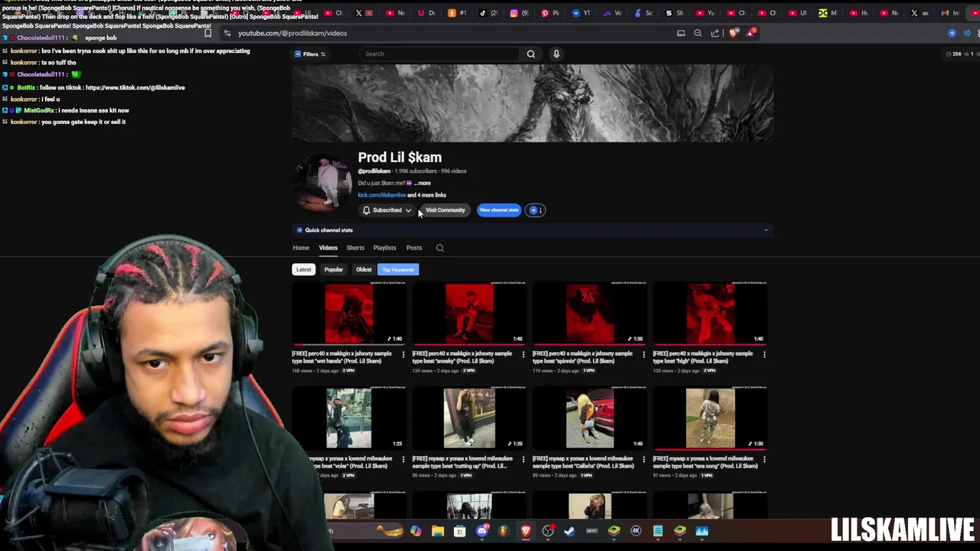The height and width of the screenshot is (551, 980).
Task: Click the browser address bar URL
Action: pos(292,33)
